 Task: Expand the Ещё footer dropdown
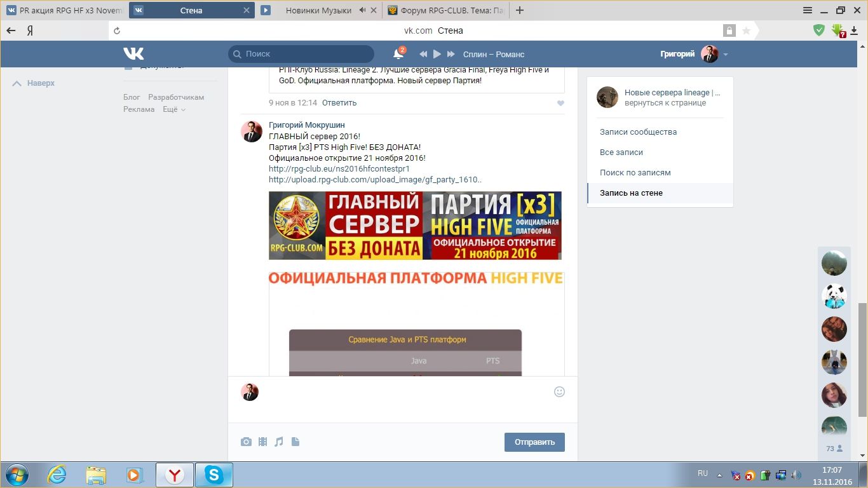(174, 109)
